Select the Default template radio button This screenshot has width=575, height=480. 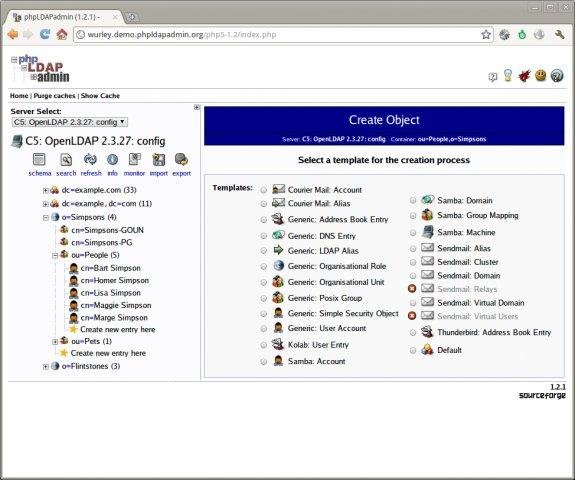coord(413,350)
